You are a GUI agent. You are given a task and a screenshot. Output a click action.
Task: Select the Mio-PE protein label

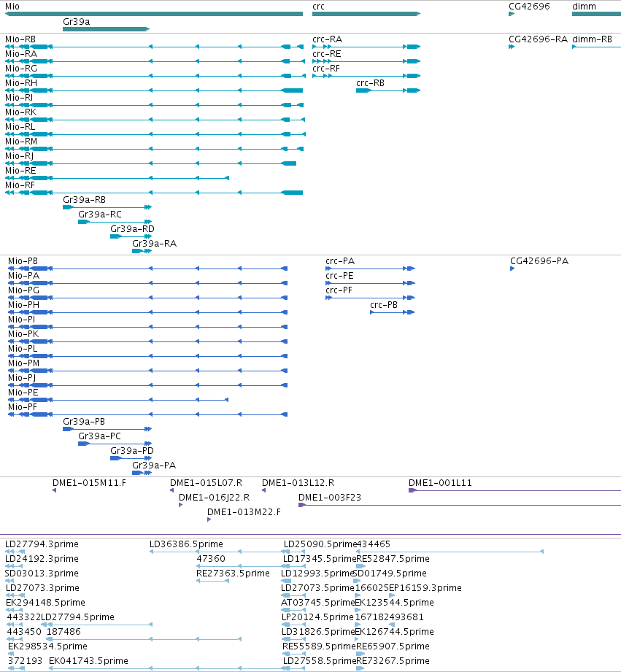(23, 393)
